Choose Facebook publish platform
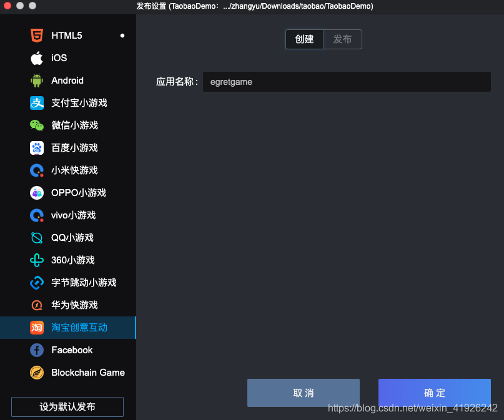This screenshot has width=504, height=420. (x=68, y=350)
